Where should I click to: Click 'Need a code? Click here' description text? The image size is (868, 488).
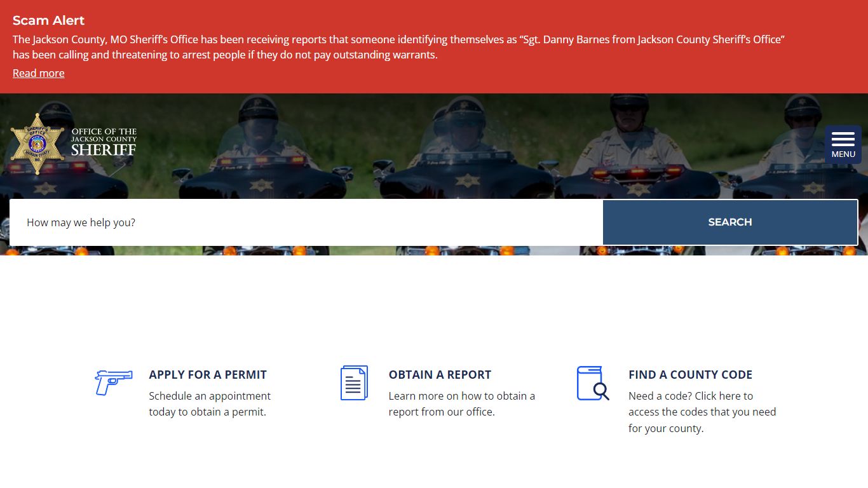click(702, 412)
